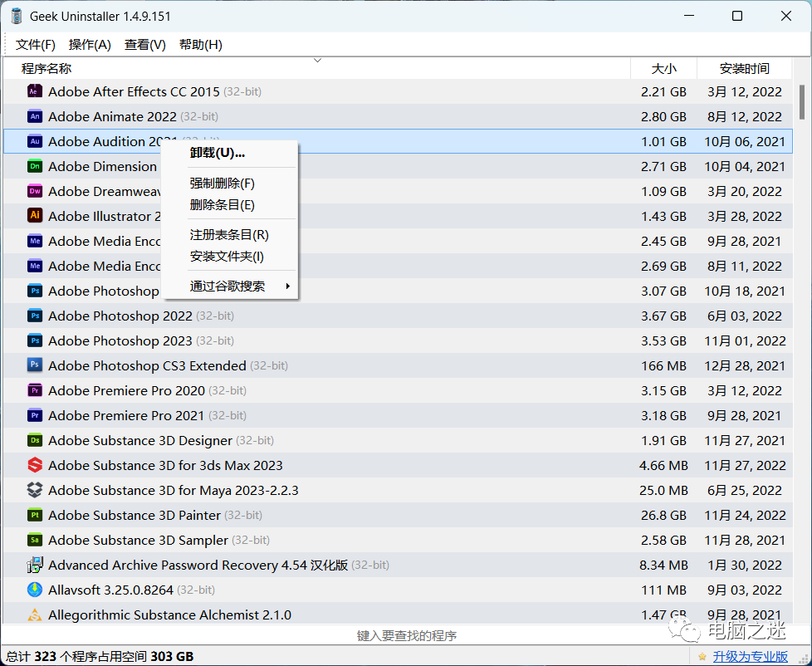Click the status bar total 323 个程序 text
This screenshot has height=666, width=812.
coord(100,656)
